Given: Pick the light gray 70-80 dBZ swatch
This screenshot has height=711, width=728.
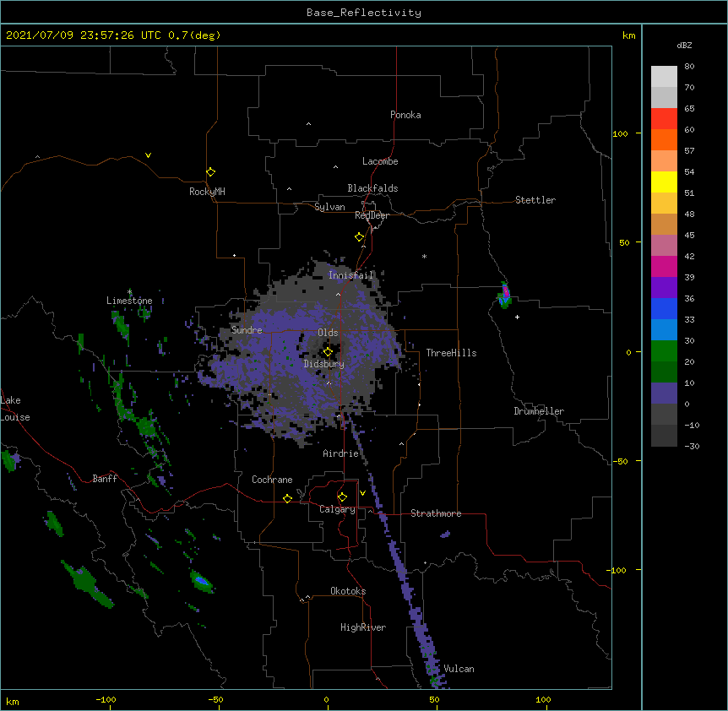Looking at the screenshot, I should pos(664,76).
